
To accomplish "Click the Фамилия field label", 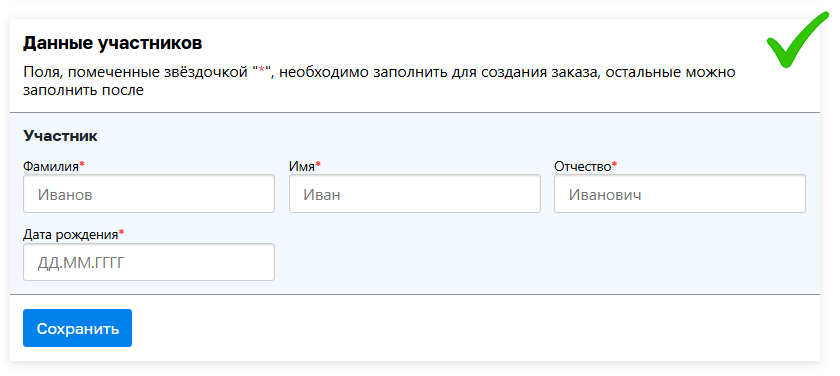I will coord(51,166).
